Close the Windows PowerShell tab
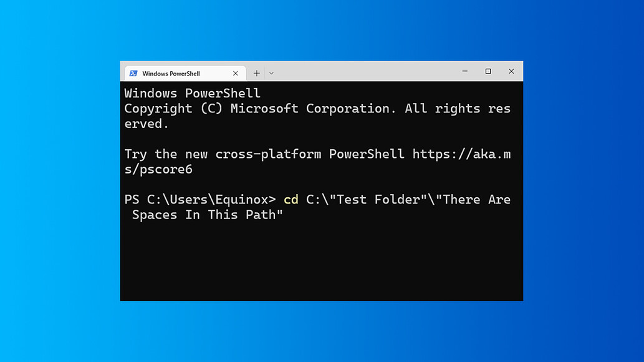 pyautogui.click(x=236, y=74)
